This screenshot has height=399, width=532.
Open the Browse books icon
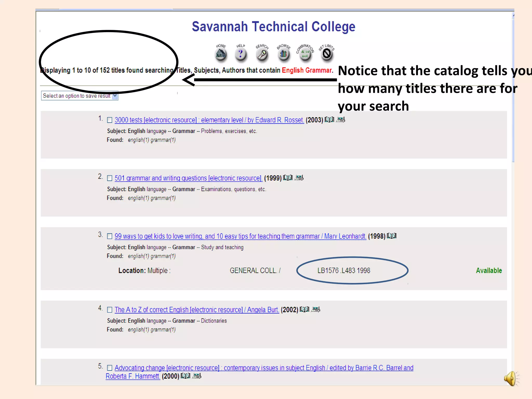(x=284, y=54)
